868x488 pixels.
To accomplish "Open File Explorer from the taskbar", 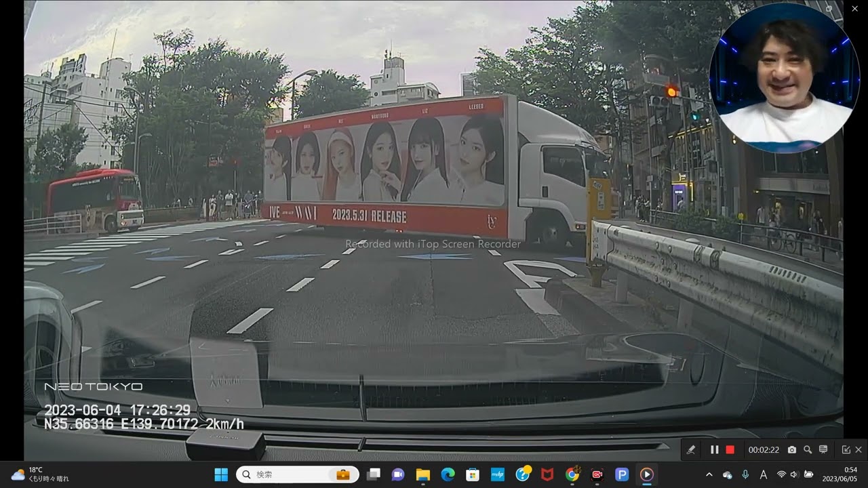I will pyautogui.click(x=423, y=474).
